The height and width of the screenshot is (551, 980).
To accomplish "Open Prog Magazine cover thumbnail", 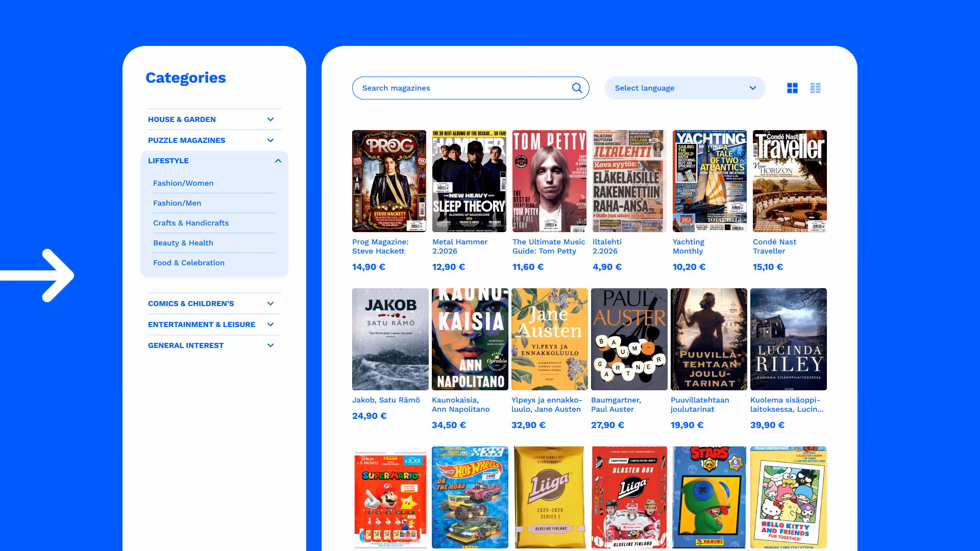I will (x=389, y=181).
